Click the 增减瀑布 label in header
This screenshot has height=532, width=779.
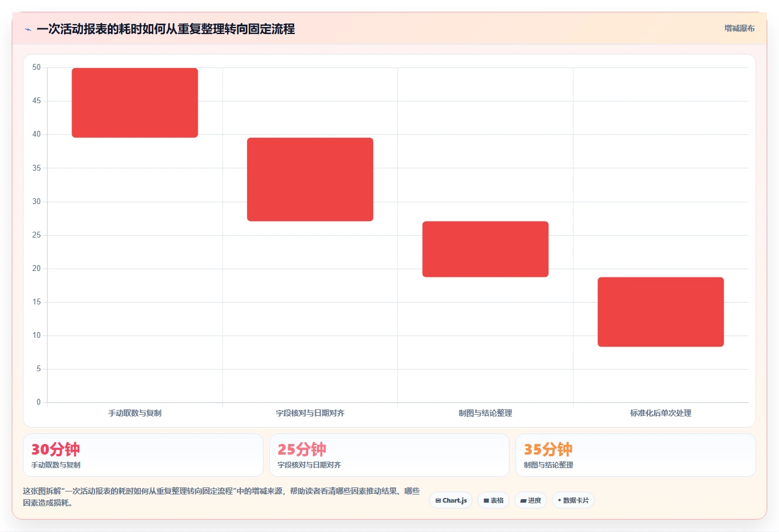click(x=739, y=28)
